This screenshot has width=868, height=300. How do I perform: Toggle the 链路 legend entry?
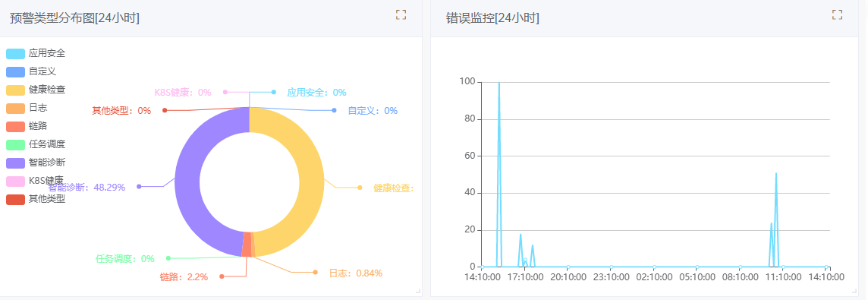[27, 126]
